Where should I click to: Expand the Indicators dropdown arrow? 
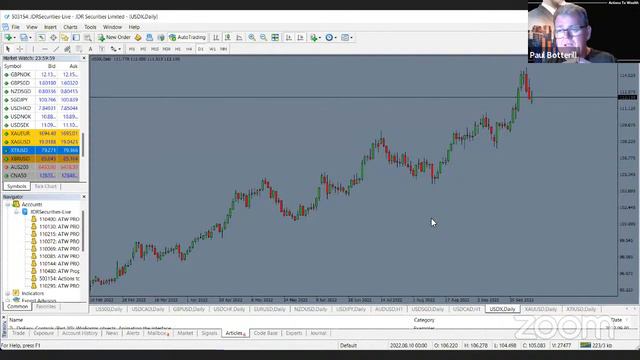[320, 38]
